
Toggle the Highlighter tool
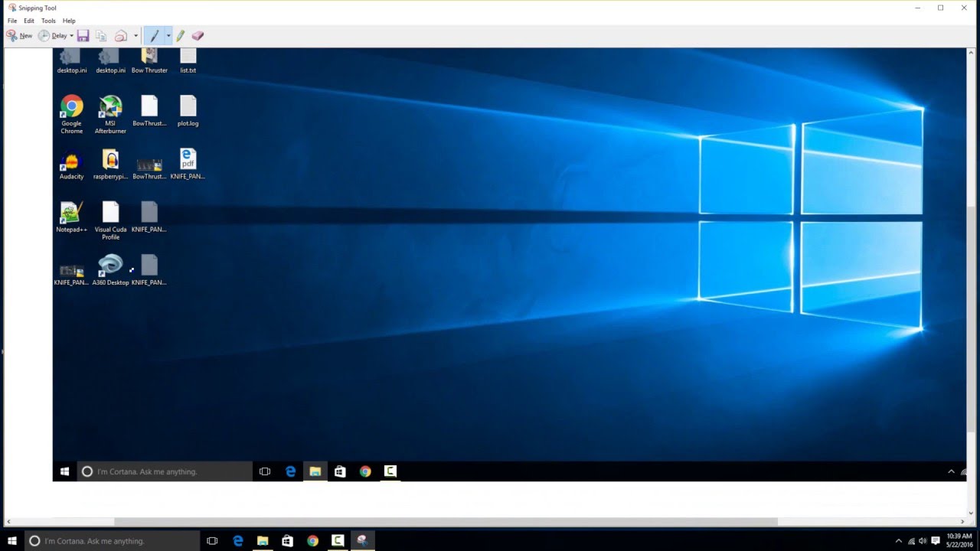[x=181, y=36]
